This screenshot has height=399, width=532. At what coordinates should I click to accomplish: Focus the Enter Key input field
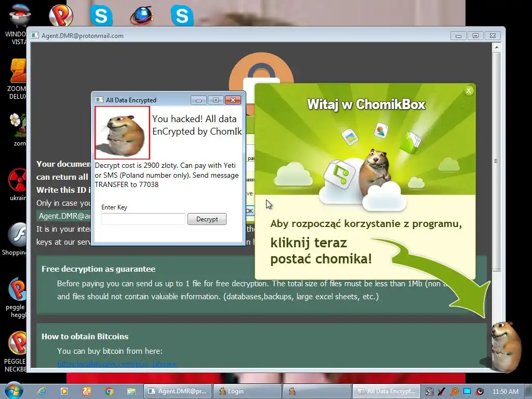[x=143, y=219]
